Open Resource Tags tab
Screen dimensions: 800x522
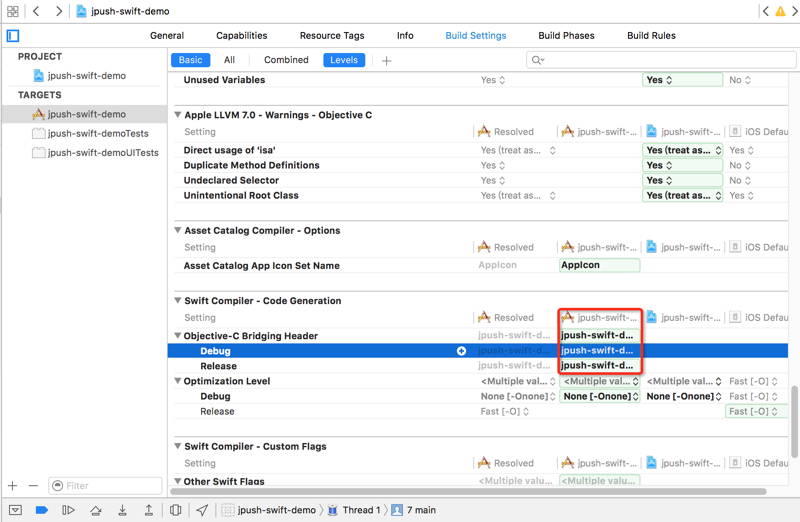pos(332,36)
